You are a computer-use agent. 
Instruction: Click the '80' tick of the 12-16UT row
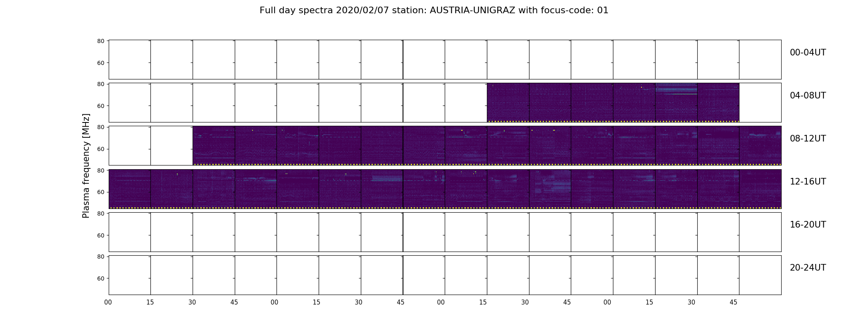point(100,170)
